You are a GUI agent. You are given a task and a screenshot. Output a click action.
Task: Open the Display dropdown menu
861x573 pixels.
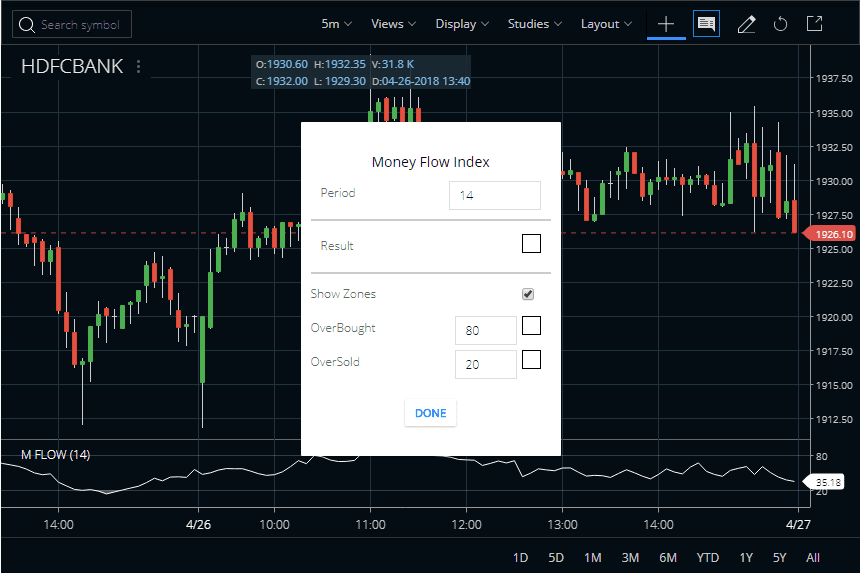pyautogui.click(x=462, y=24)
